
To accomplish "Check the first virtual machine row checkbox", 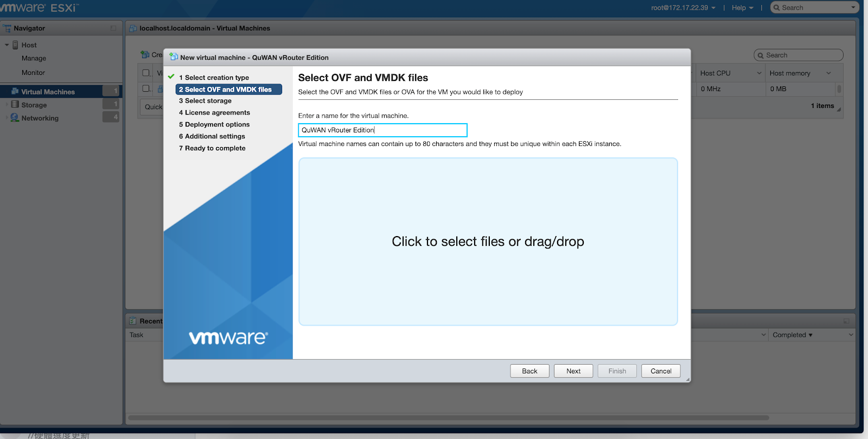I will [146, 88].
